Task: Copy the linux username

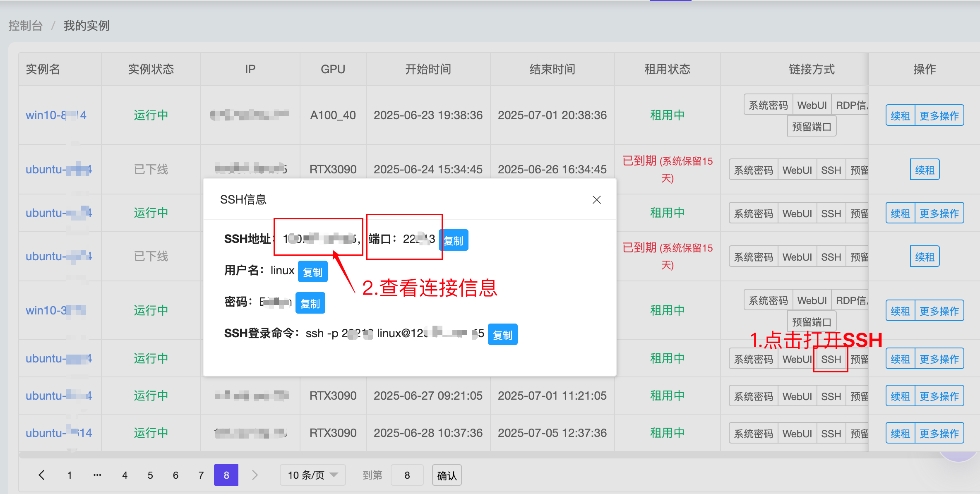Action: tap(312, 272)
